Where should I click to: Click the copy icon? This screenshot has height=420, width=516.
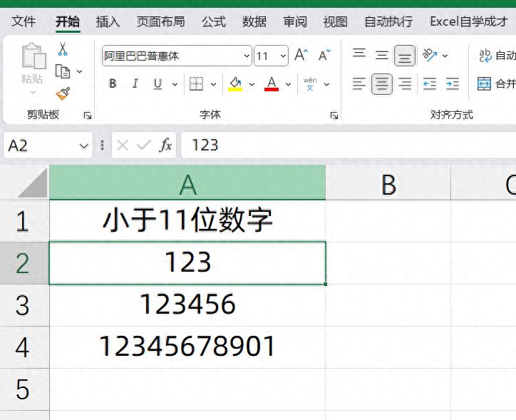point(63,71)
